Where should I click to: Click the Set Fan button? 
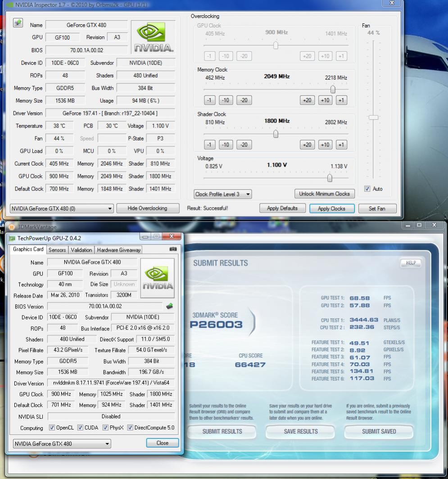point(377,208)
